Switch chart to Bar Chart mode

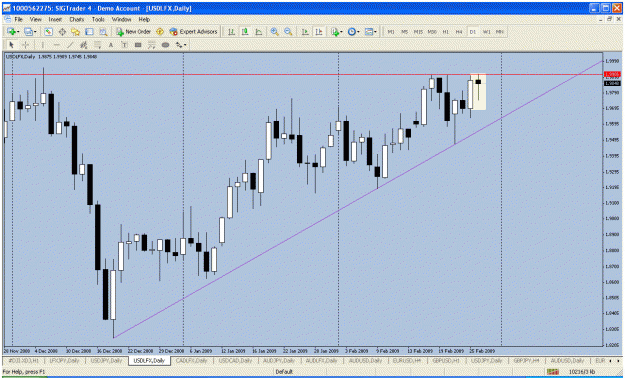tap(231, 32)
